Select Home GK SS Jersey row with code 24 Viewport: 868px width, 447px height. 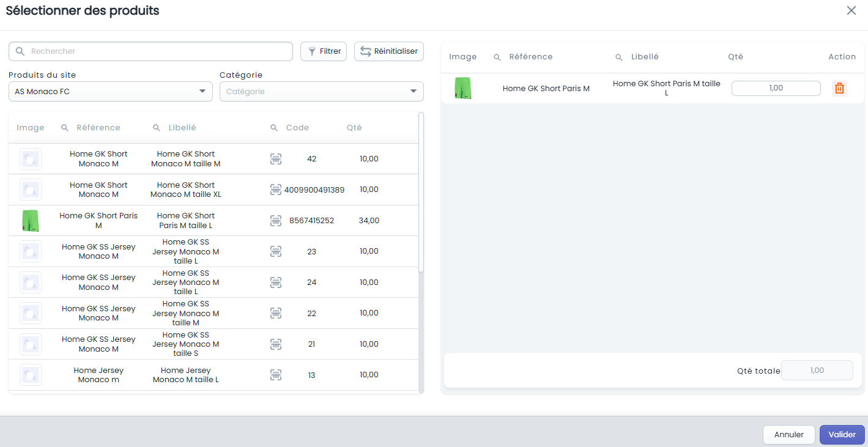click(x=213, y=283)
